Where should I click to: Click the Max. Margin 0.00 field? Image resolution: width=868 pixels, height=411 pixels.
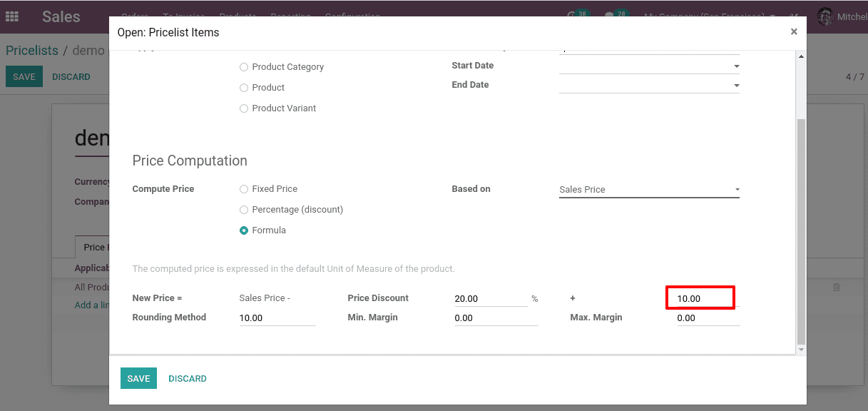(708, 318)
